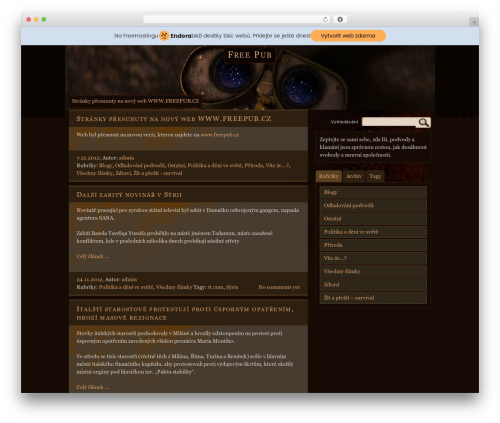Click the browser reload icon

point(325,19)
